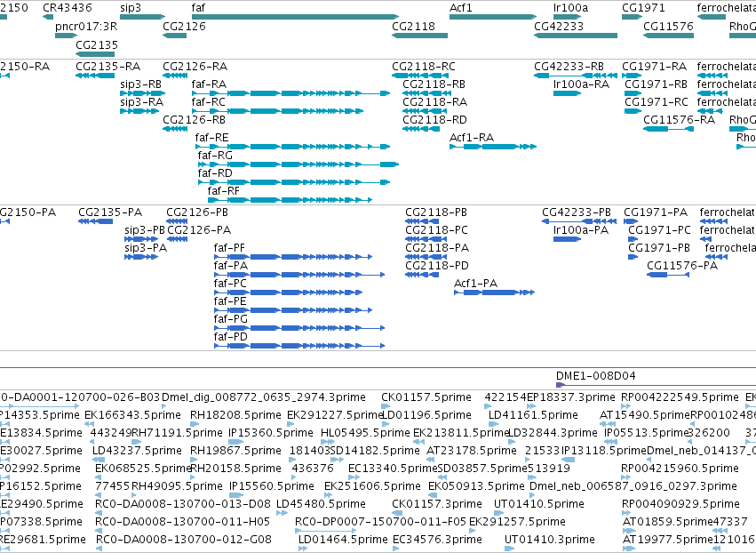Click transcript CG1971-RC

tap(657, 102)
